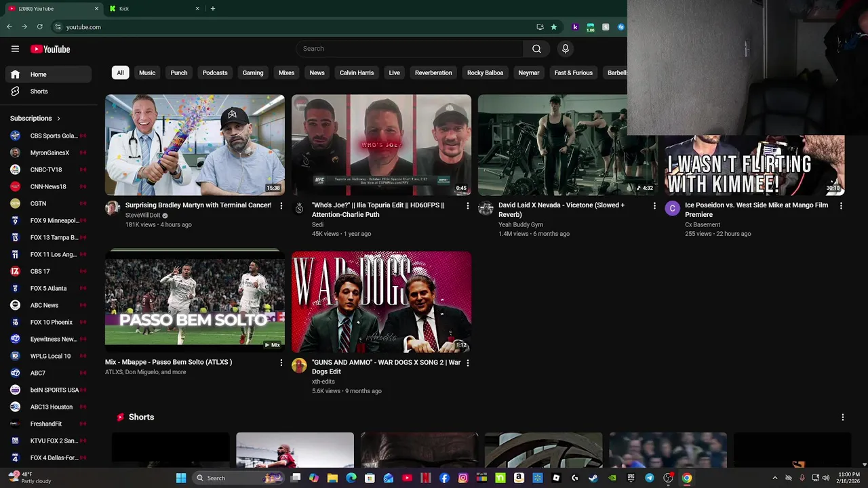Screen dimensions: 868x488
Task: Open volume control in system tray
Action: click(x=826, y=478)
